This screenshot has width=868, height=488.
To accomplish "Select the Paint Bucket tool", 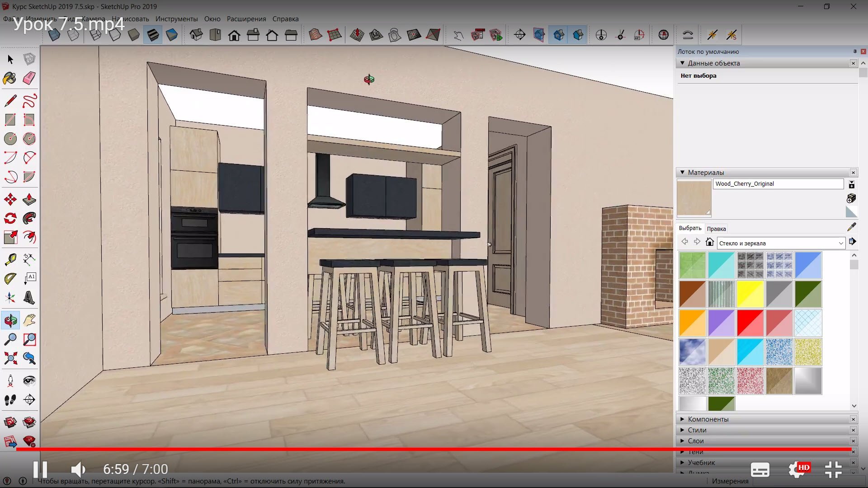I will [x=10, y=78].
